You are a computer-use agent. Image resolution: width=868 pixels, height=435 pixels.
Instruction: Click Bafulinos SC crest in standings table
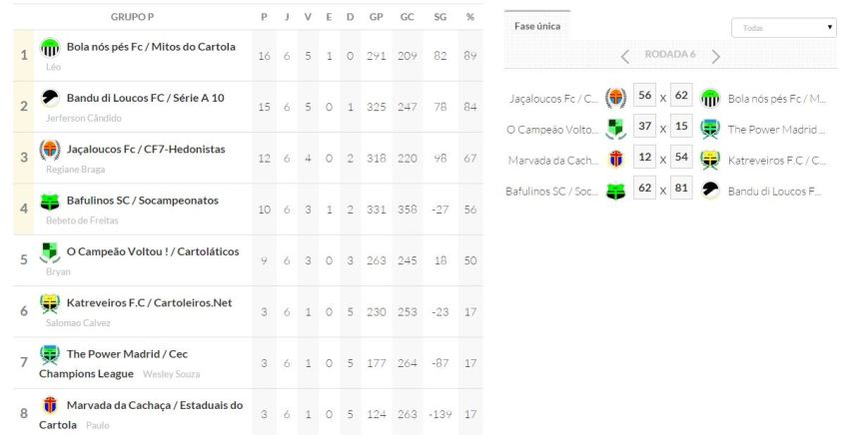pyautogui.click(x=50, y=202)
